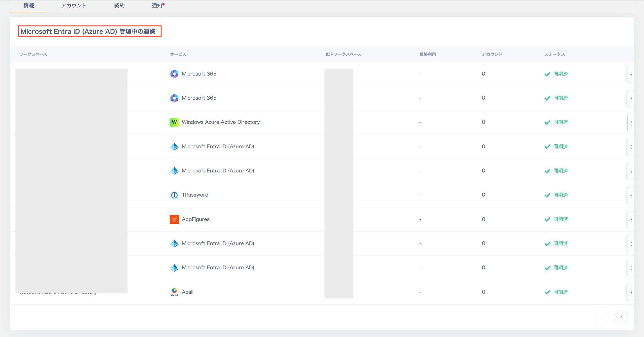Open more-options menu for second Microsoft 365 row
The width and height of the screenshot is (644, 337).
pos(631,99)
